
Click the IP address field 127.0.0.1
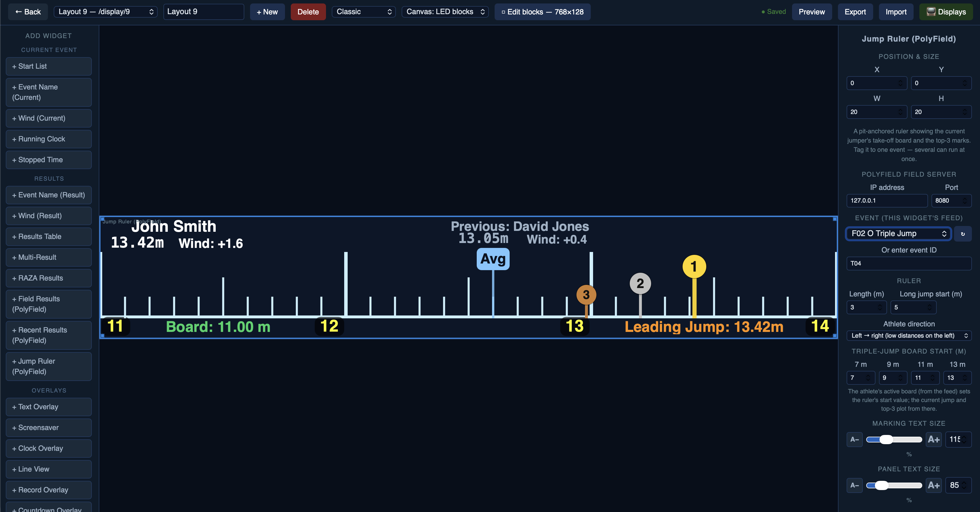point(887,201)
